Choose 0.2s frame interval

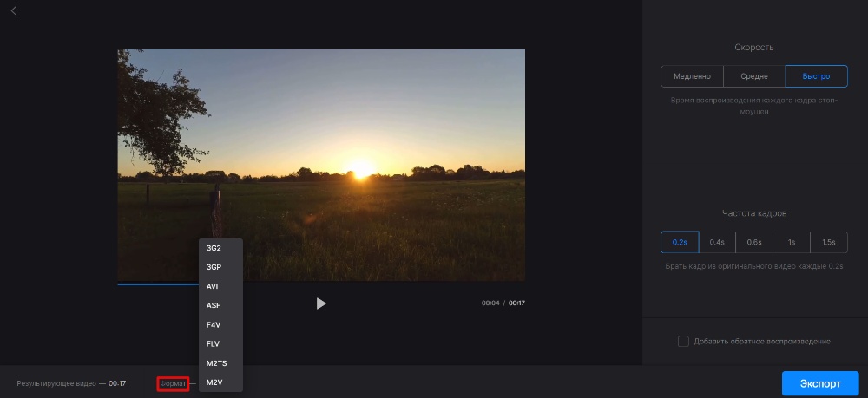(x=680, y=242)
